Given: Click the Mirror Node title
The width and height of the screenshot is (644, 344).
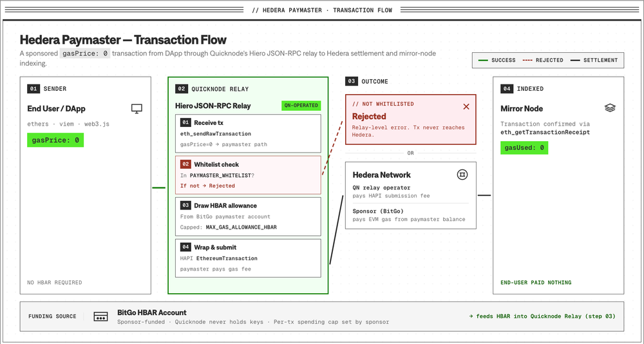Looking at the screenshot, I should pyautogui.click(x=522, y=108).
